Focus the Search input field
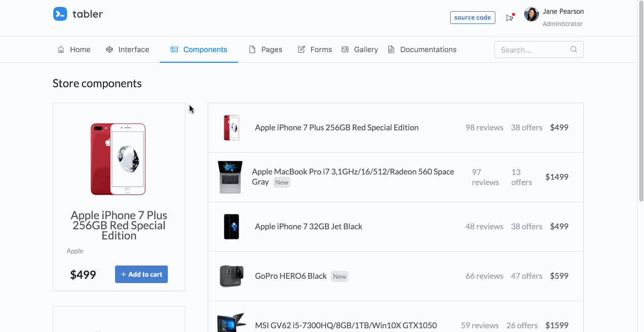Image resolution: width=644 pixels, height=332 pixels. coord(539,49)
